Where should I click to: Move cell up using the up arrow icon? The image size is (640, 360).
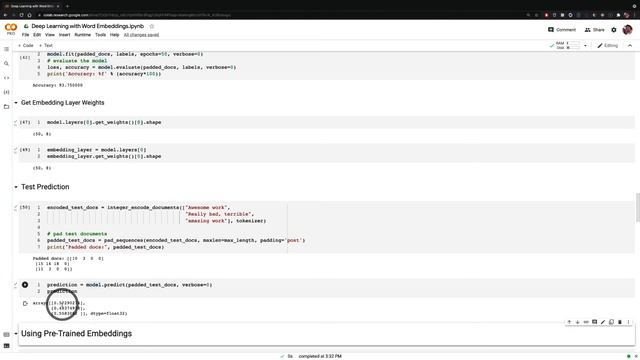coord(569,322)
